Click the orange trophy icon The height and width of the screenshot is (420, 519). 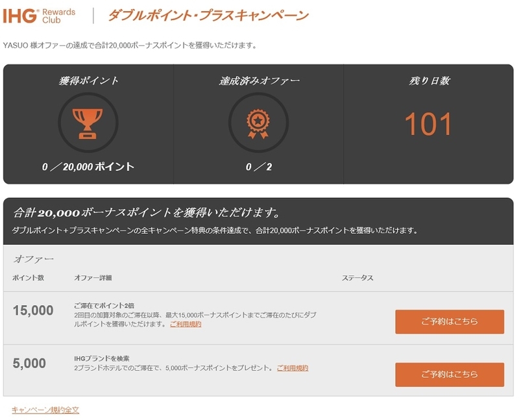(x=88, y=123)
